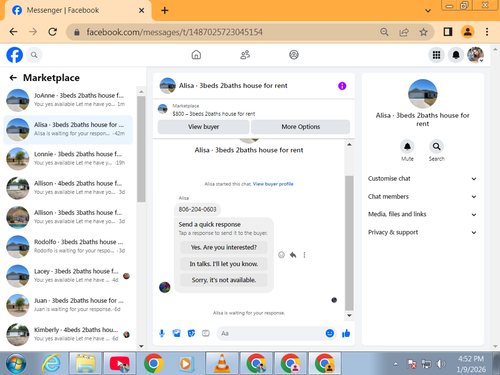Open View buyer profile link
Viewport: 500px width, 375px height.
(x=273, y=184)
